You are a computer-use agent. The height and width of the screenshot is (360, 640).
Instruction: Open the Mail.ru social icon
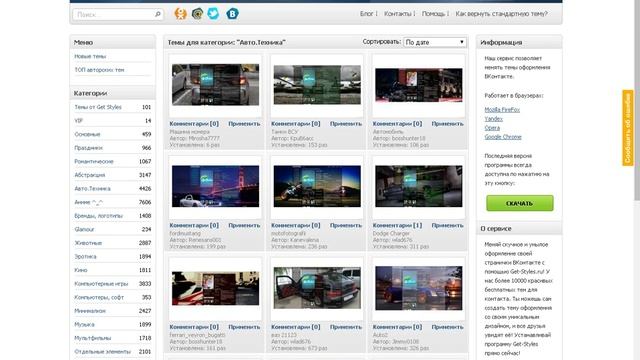[197, 14]
